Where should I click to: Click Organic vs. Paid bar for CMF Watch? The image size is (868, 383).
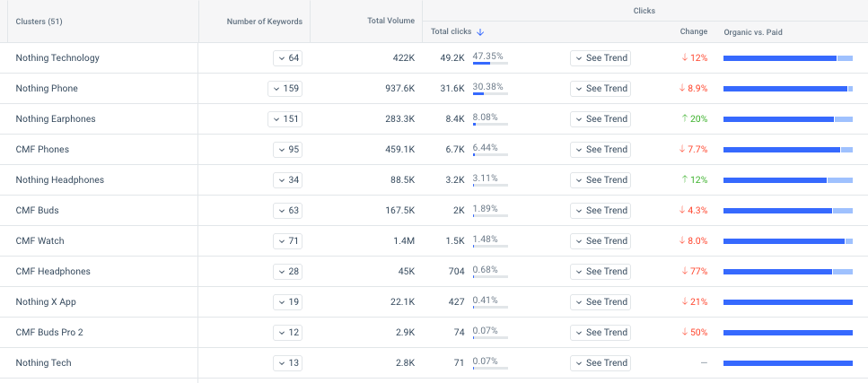(x=788, y=240)
